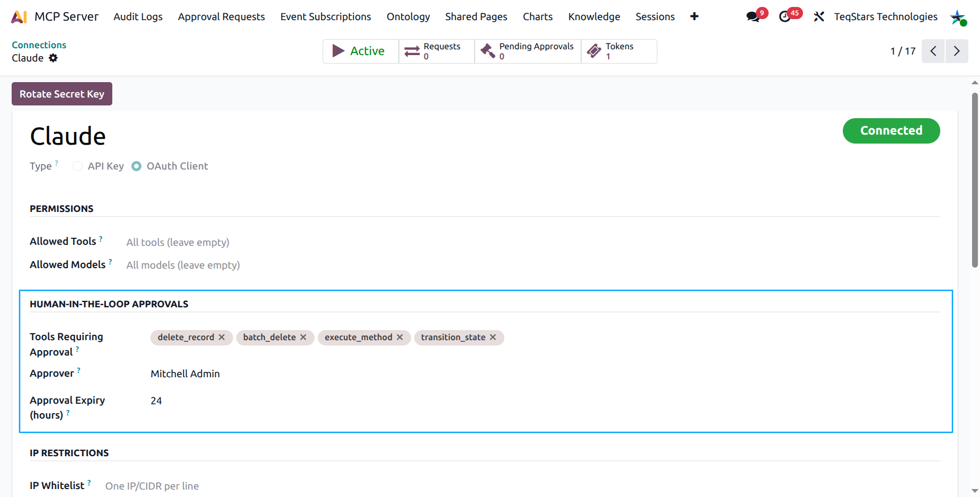The width and height of the screenshot is (980, 497).
Task: Show help tooltip for Allowed Models
Action: (110, 262)
